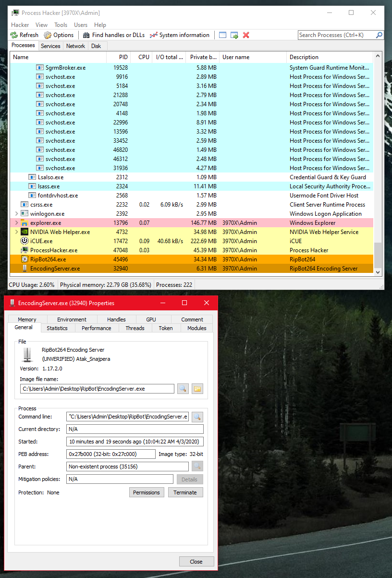Viewport: 392px width, 578px height.
Task: Expand the explorer.exe tree node
Action: point(17,223)
